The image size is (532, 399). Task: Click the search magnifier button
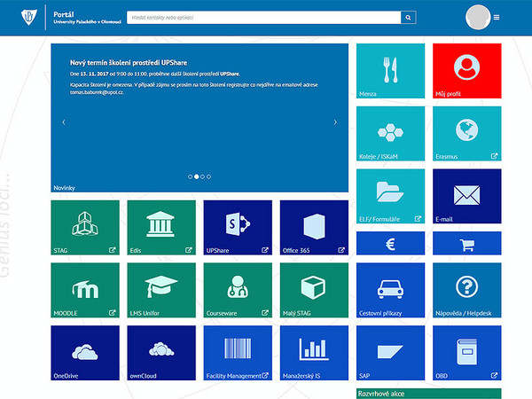pos(408,17)
